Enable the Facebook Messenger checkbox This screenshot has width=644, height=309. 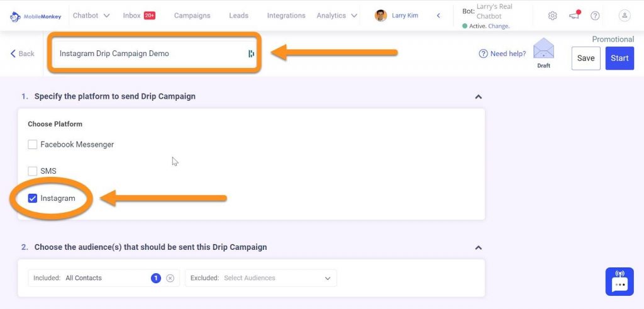(33, 145)
